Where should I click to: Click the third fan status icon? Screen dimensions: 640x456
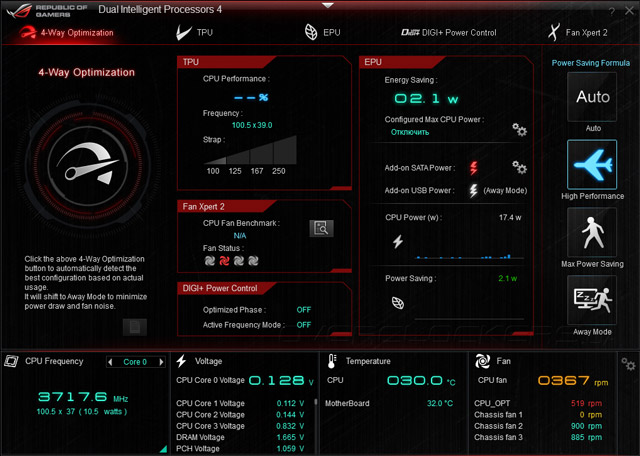click(x=239, y=261)
